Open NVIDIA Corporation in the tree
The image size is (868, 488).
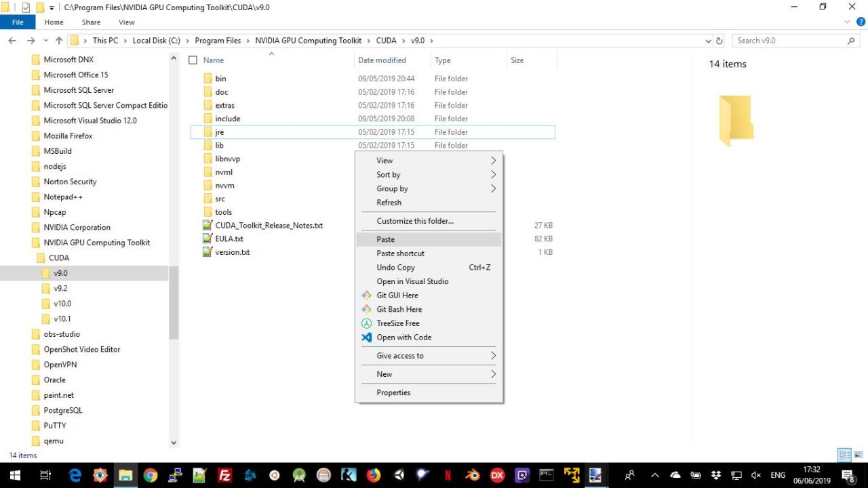click(77, 227)
